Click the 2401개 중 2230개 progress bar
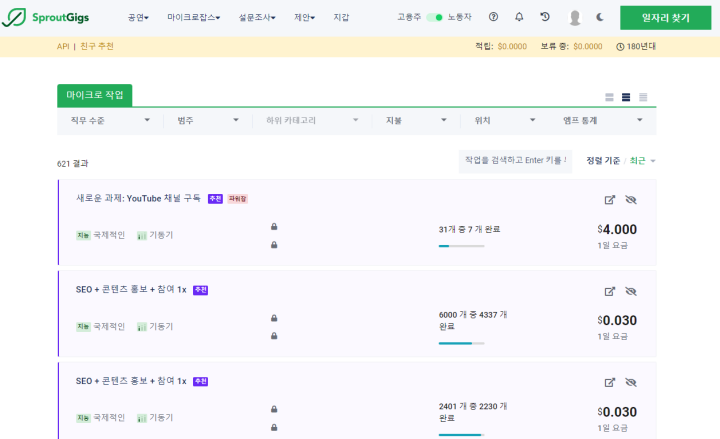The image size is (720, 439). coord(461,434)
